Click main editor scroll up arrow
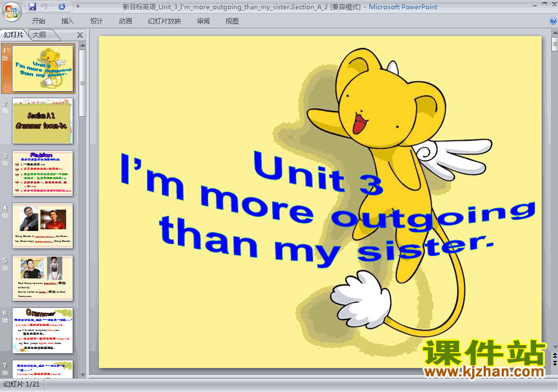Screen dimensions: 558x392 (555, 33)
